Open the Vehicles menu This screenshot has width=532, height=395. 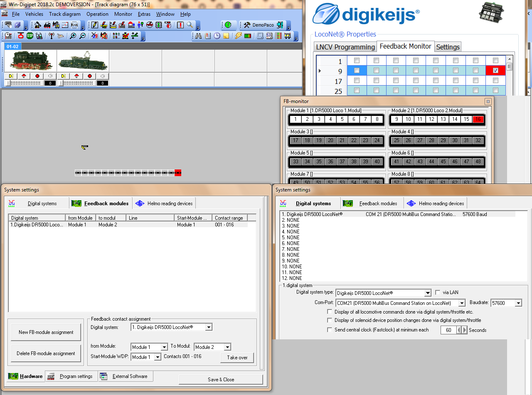tap(34, 14)
